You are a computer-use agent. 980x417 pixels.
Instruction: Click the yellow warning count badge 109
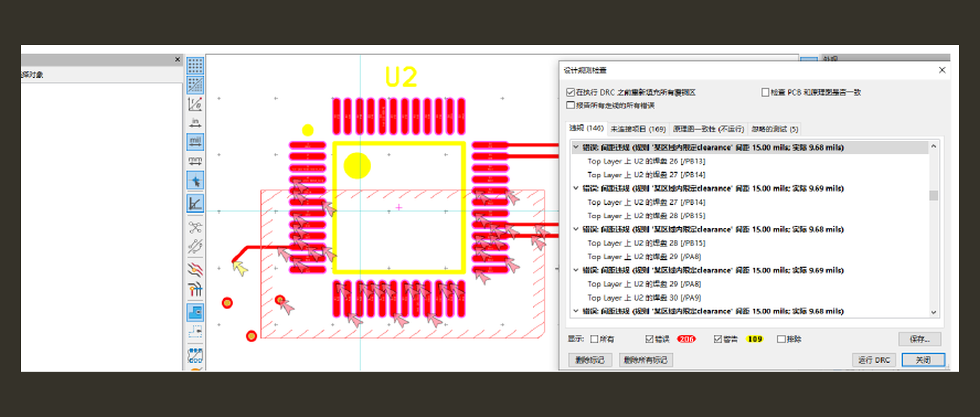tap(755, 339)
